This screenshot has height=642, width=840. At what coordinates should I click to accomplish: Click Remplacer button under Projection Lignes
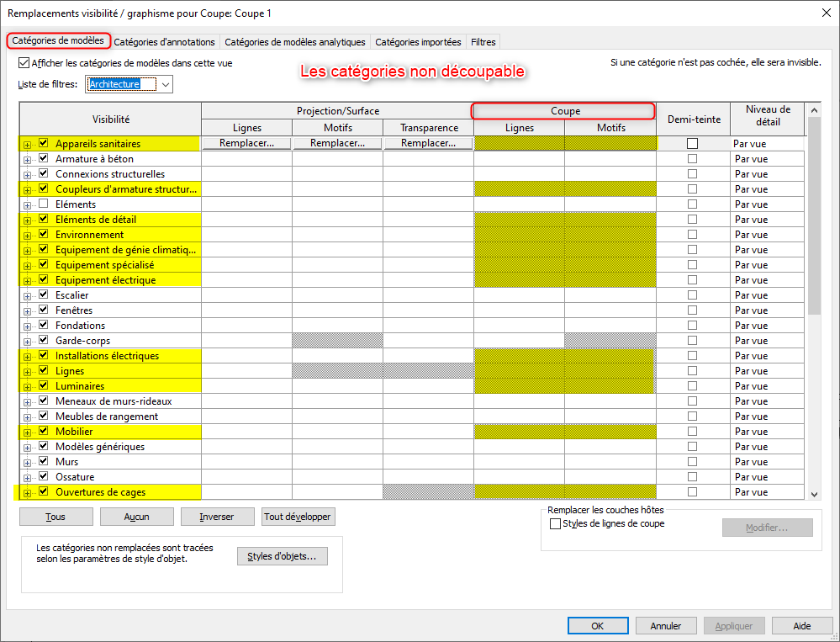point(246,144)
